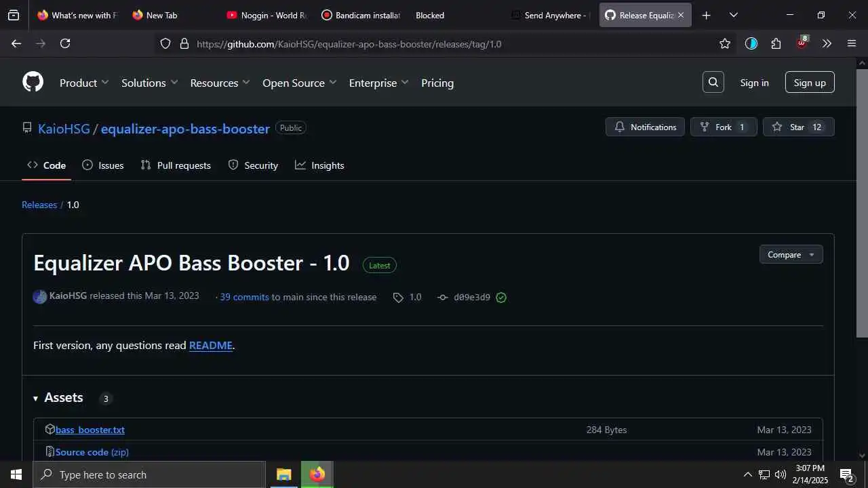Open the GitHub search magnifier button
This screenshot has height=488, width=868.
[713, 83]
